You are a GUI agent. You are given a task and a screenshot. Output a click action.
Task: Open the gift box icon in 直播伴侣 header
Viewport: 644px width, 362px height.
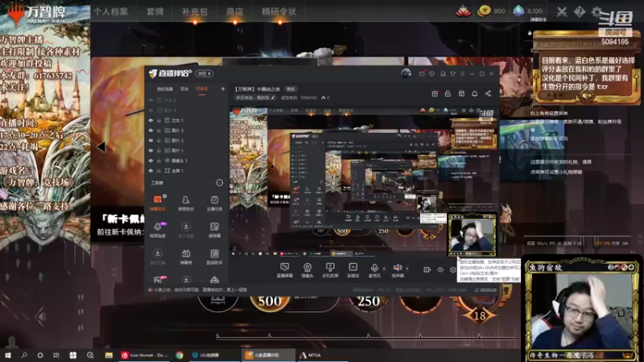pos(435,93)
